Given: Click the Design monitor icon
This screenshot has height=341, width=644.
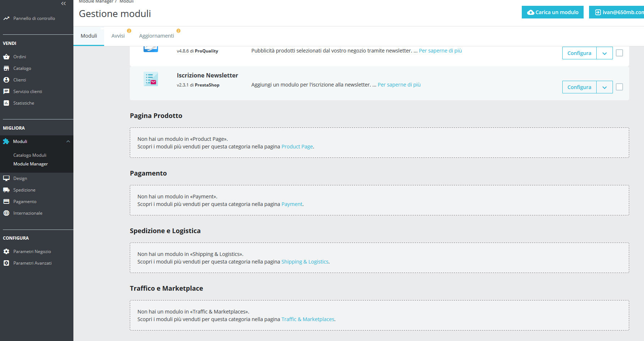Looking at the screenshot, I should [6, 178].
